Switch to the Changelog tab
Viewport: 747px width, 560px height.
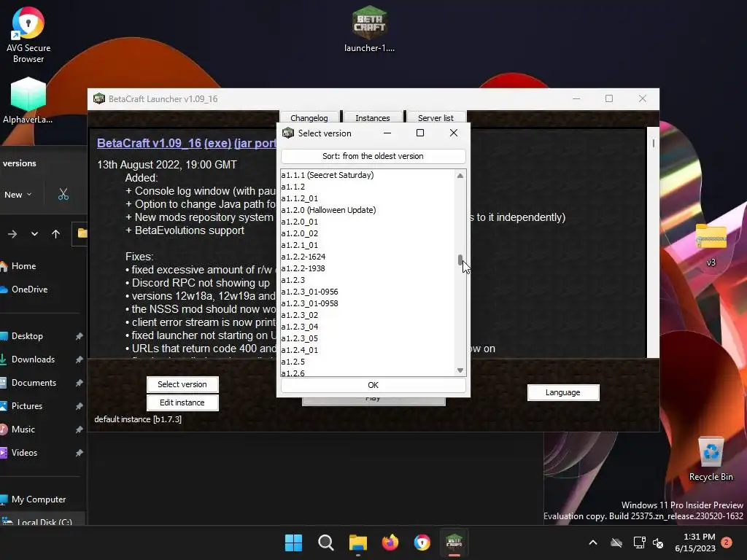click(309, 117)
